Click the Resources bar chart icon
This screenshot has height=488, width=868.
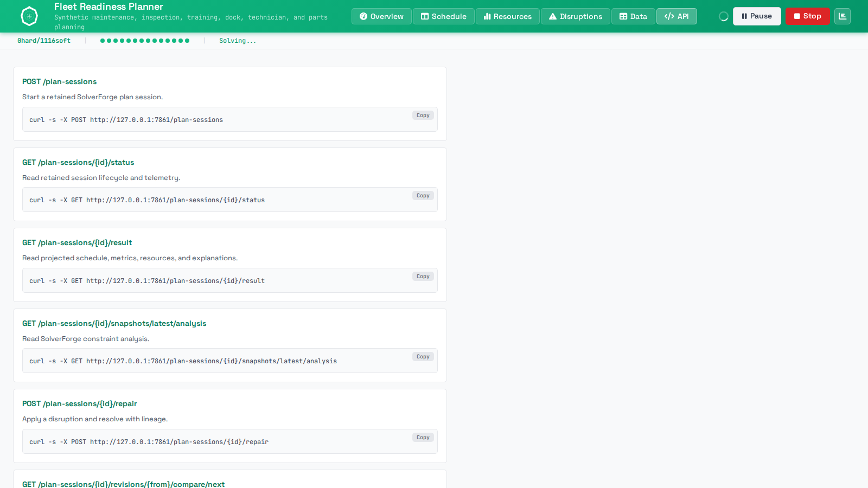[487, 16]
